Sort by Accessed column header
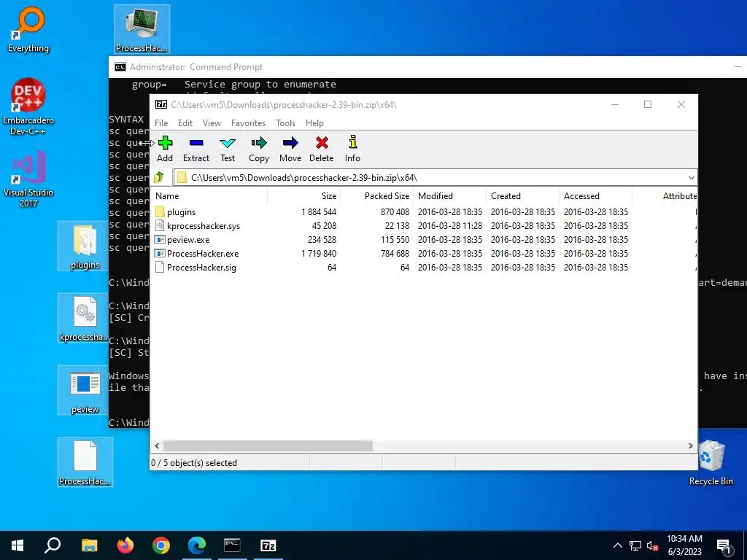The width and height of the screenshot is (747, 560). tap(595, 195)
